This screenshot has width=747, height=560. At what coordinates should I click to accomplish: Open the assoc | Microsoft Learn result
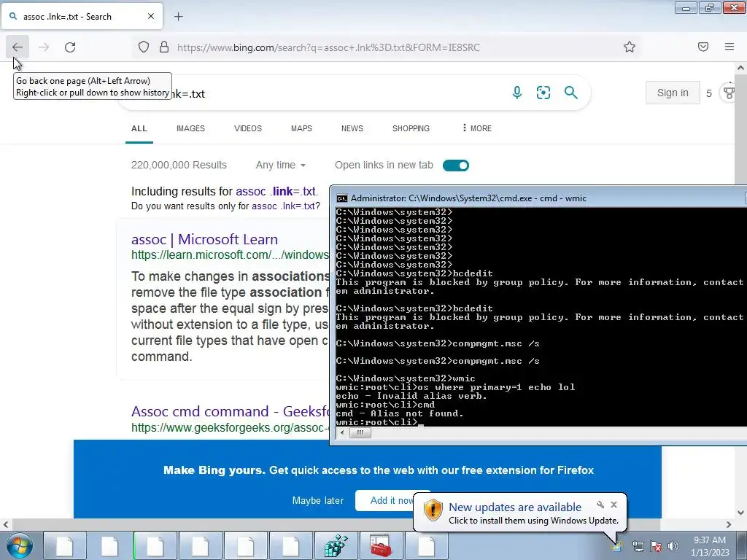204,239
